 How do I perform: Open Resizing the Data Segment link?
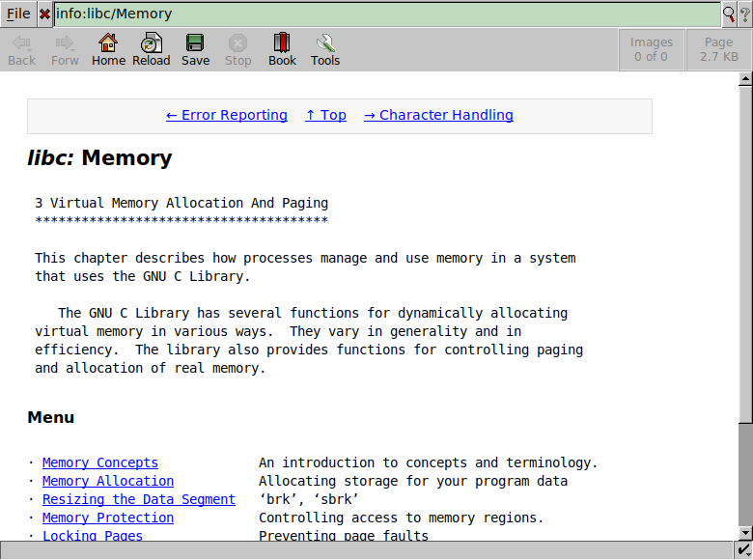[139, 499]
